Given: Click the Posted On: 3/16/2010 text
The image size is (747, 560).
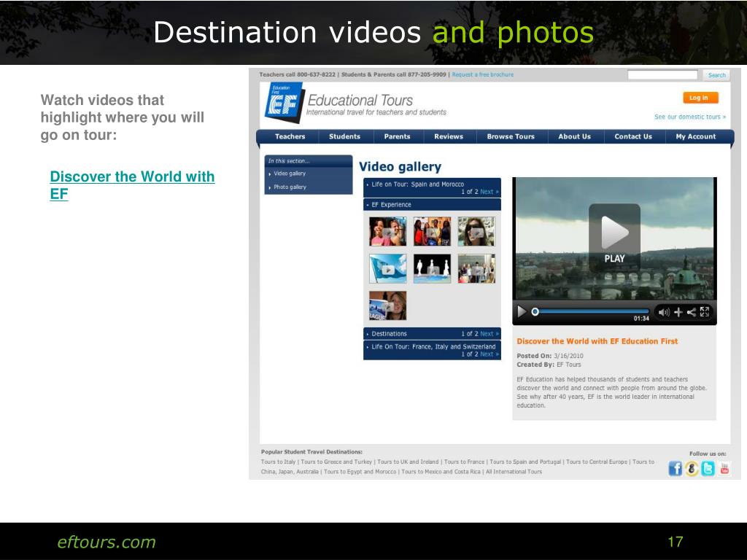Looking at the screenshot, I should (x=550, y=356).
